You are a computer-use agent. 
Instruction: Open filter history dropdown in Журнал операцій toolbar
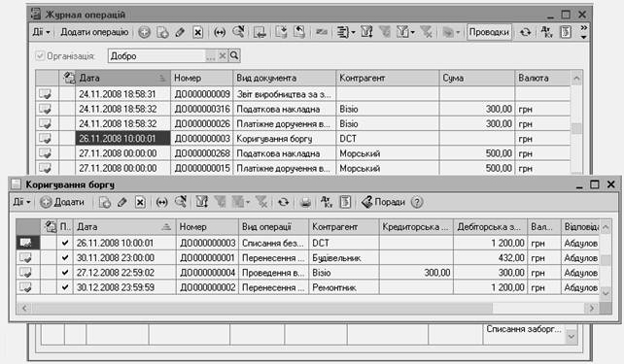pos(405,32)
